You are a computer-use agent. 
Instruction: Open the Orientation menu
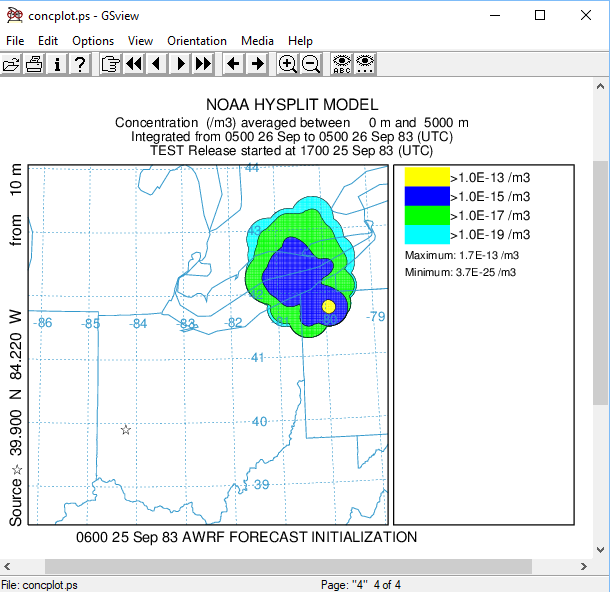click(x=197, y=41)
